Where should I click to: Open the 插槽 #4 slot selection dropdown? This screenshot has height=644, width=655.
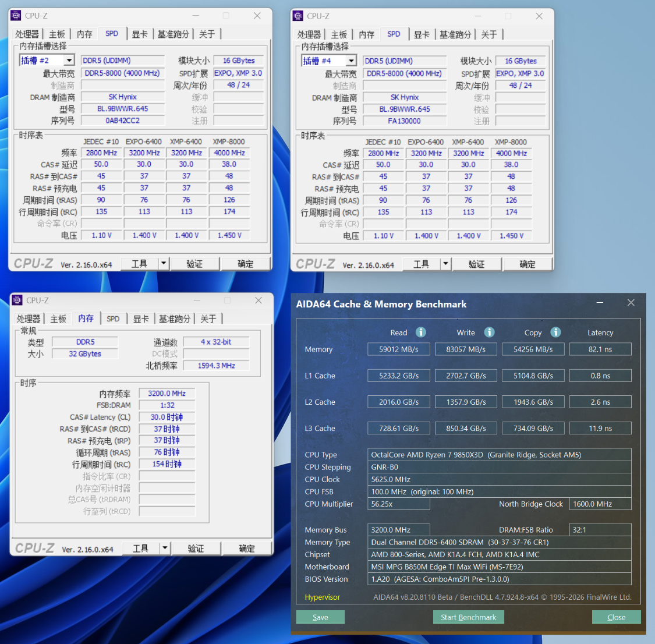[351, 61]
